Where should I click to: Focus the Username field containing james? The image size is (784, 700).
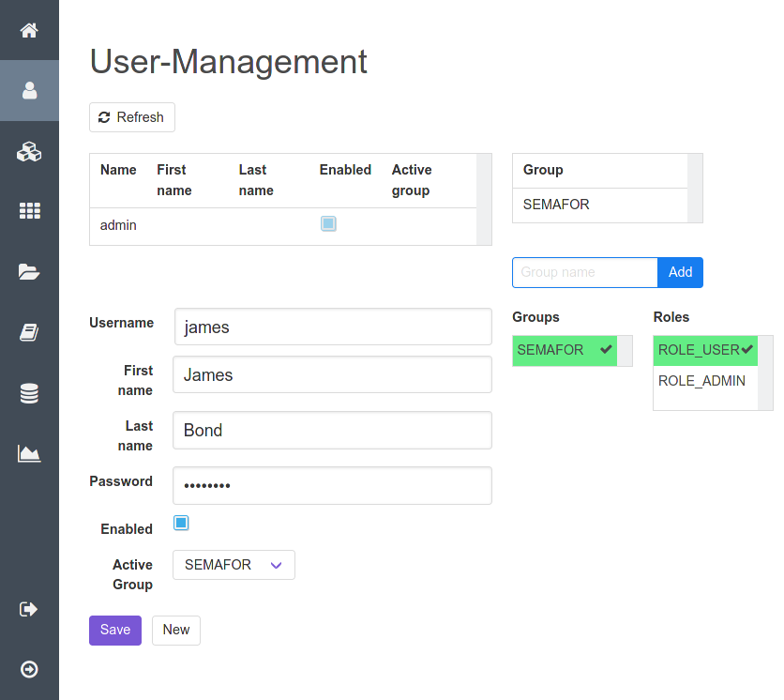(333, 327)
